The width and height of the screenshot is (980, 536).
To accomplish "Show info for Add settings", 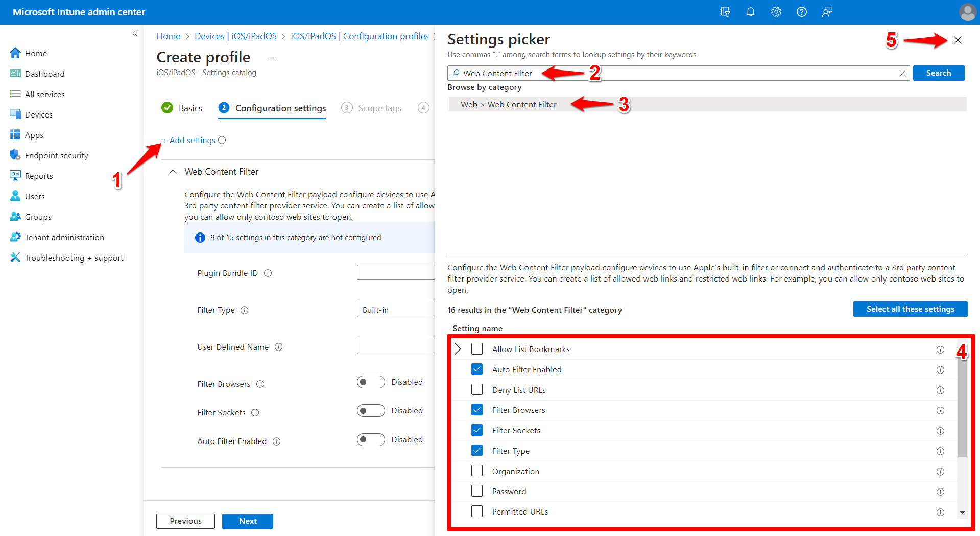I will 222,140.
